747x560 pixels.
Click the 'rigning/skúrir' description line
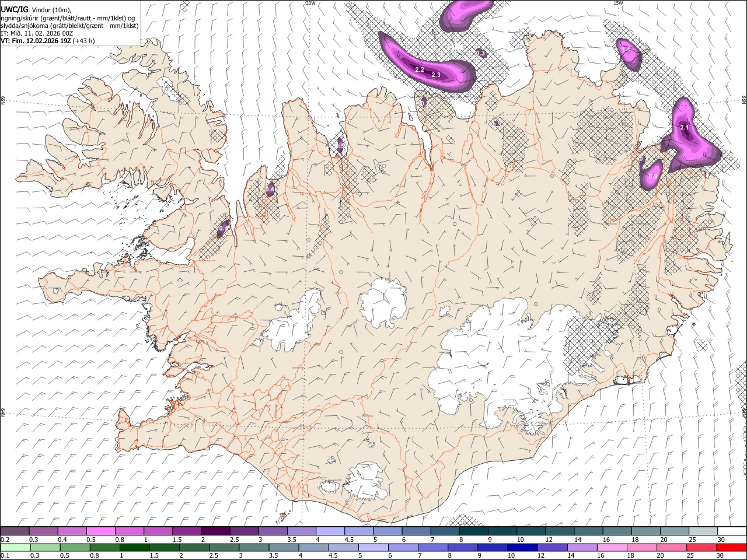coord(68,18)
